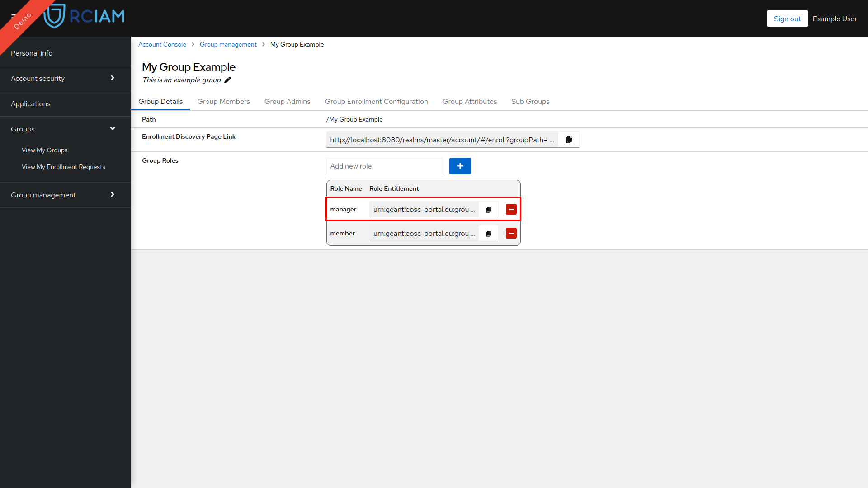Open the Group Enrollment Configuration tab

[x=376, y=101]
